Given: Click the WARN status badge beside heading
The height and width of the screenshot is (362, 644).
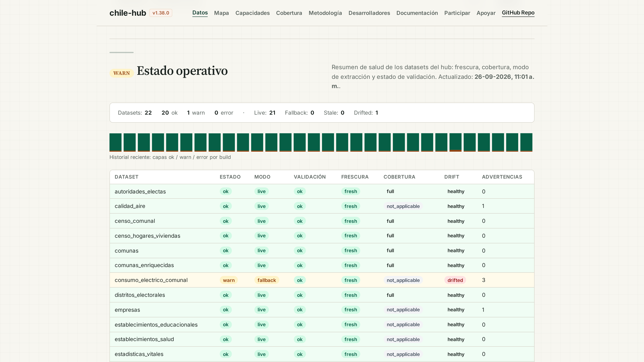Looking at the screenshot, I should (122, 73).
